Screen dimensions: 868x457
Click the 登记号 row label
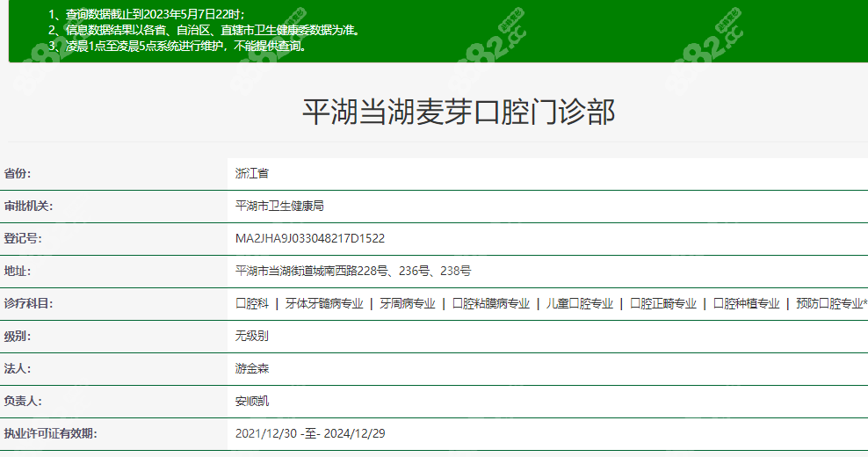coord(23,239)
